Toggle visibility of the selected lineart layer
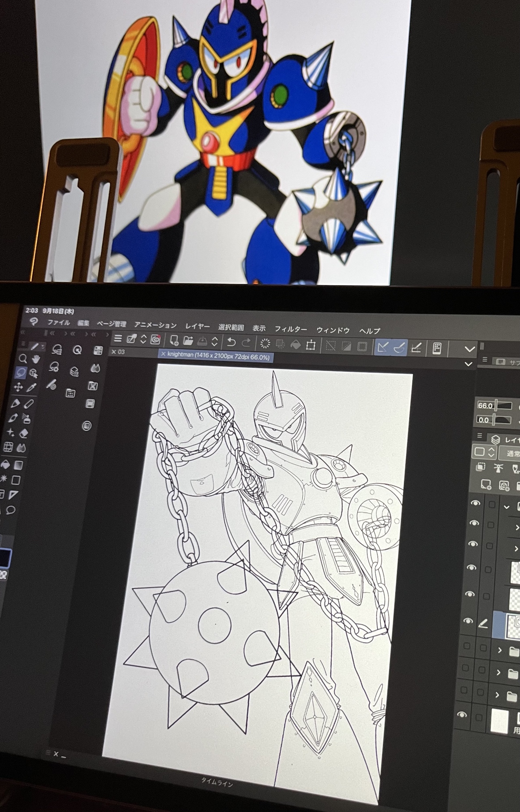The image size is (520, 812). tap(468, 621)
